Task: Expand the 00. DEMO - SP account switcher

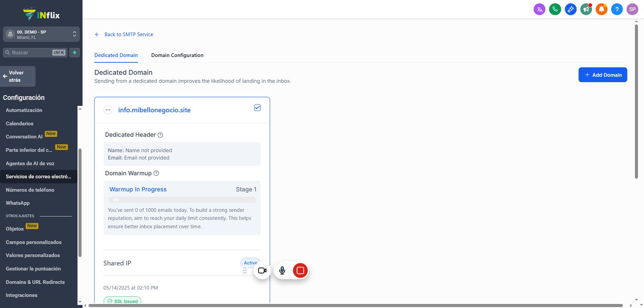Action: pos(41,34)
